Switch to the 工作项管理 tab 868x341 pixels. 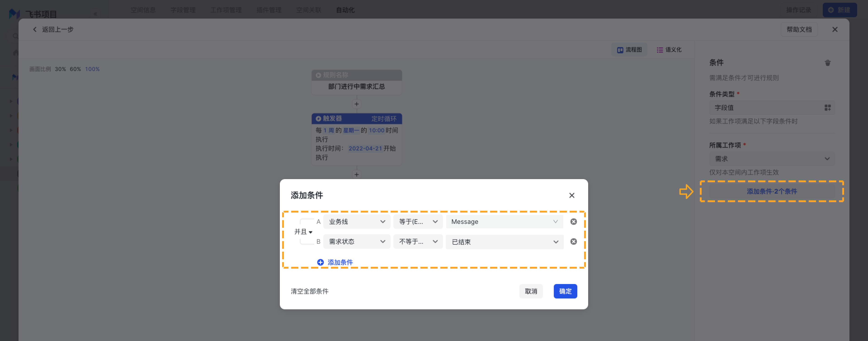tap(226, 10)
